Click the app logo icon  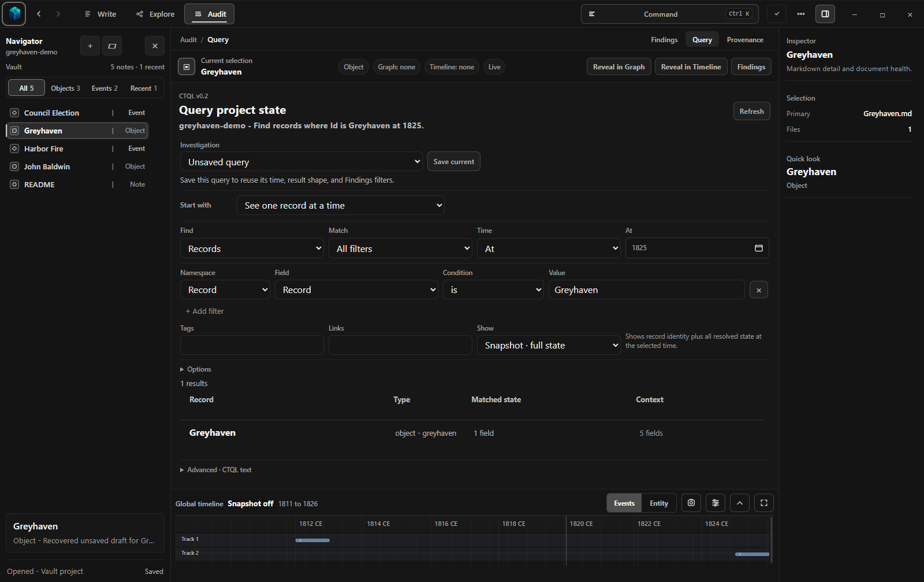point(14,14)
